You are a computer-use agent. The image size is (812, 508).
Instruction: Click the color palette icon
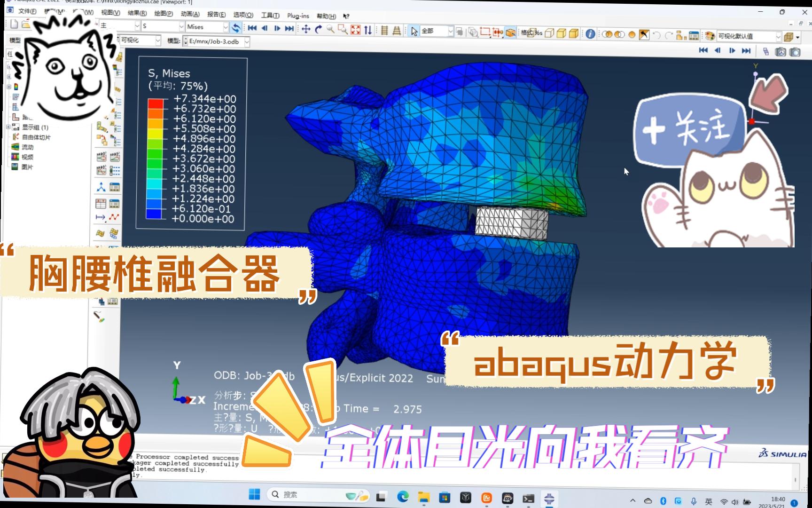709,36
